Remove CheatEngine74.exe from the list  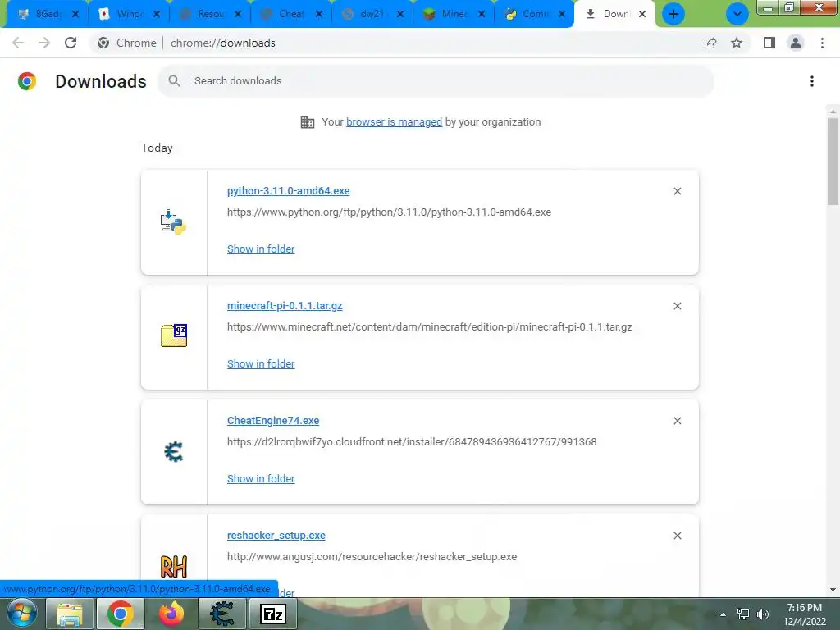click(677, 421)
